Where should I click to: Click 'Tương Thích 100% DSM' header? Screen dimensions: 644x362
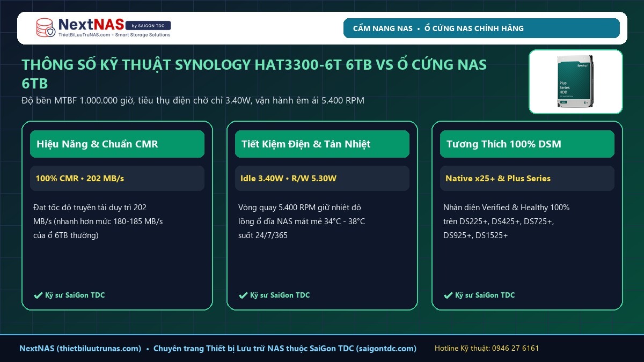pos(527,144)
